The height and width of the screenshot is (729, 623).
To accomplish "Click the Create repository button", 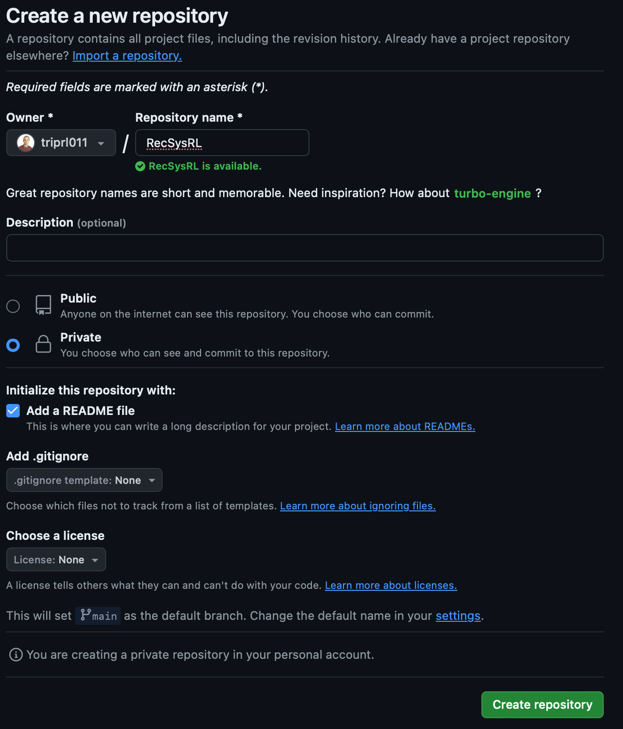I will pos(542,705).
